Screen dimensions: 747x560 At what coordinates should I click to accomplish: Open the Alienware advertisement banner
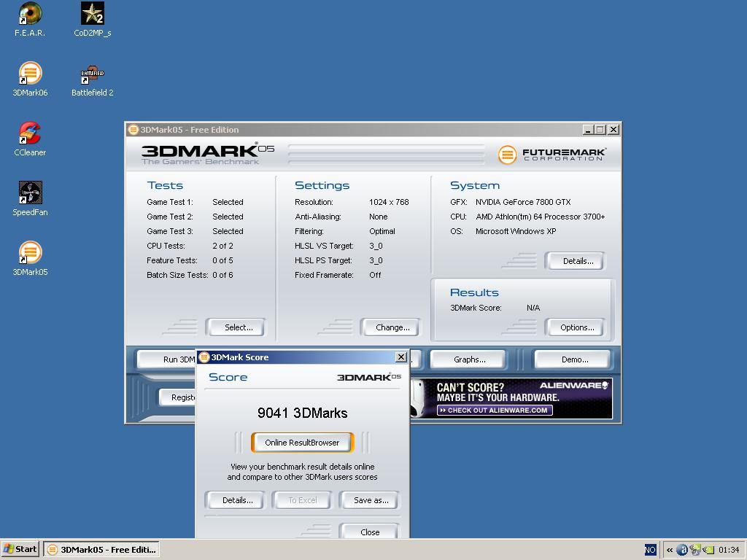tap(511, 399)
